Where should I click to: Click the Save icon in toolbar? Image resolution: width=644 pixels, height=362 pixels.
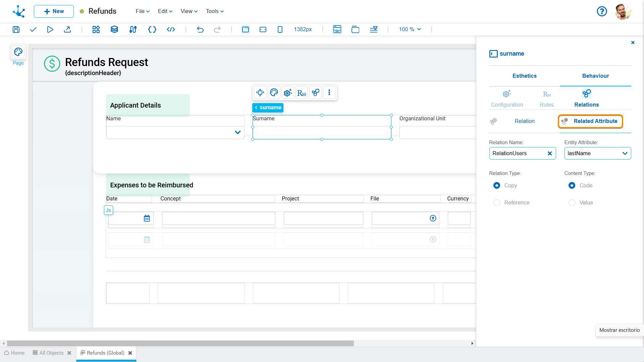(x=16, y=29)
